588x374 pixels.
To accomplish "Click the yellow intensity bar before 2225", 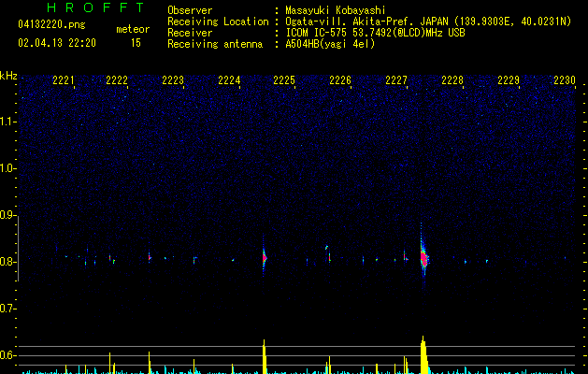I will pos(264,357).
